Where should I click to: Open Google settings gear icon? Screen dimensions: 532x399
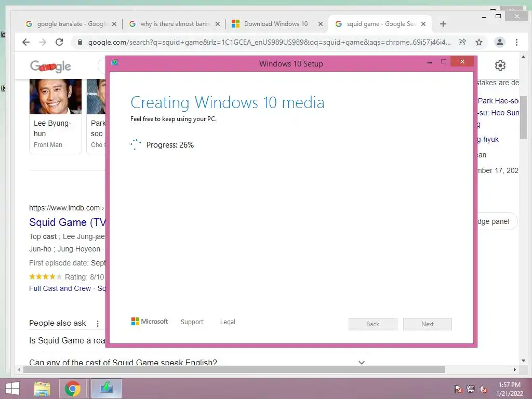500,65
